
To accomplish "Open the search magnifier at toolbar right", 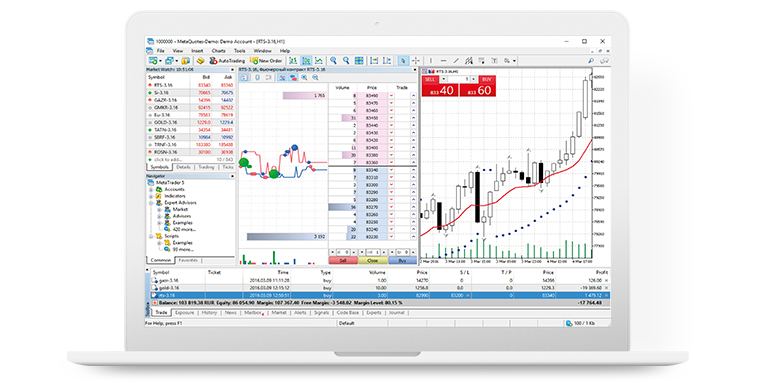I will coord(591,61).
